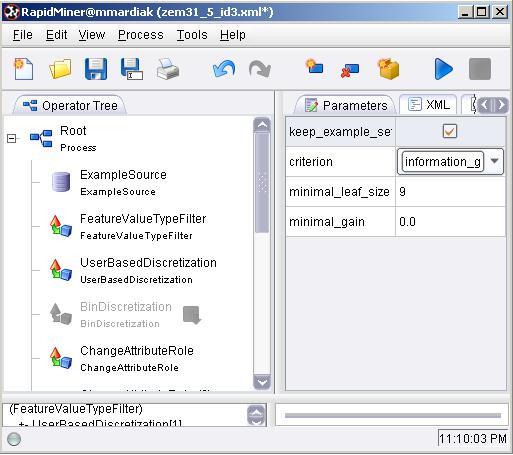Run the process with the blue play button
Viewport: 513px width, 455px height.
444,69
